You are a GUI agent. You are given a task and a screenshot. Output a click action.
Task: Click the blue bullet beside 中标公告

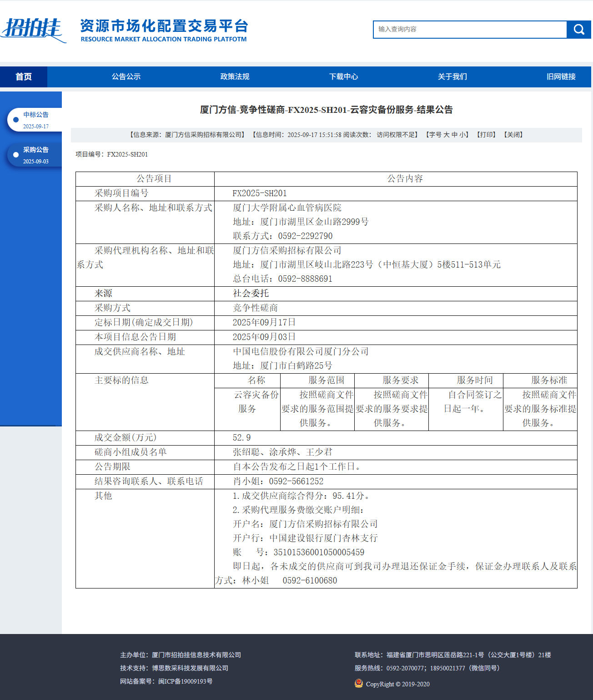pos(16,120)
